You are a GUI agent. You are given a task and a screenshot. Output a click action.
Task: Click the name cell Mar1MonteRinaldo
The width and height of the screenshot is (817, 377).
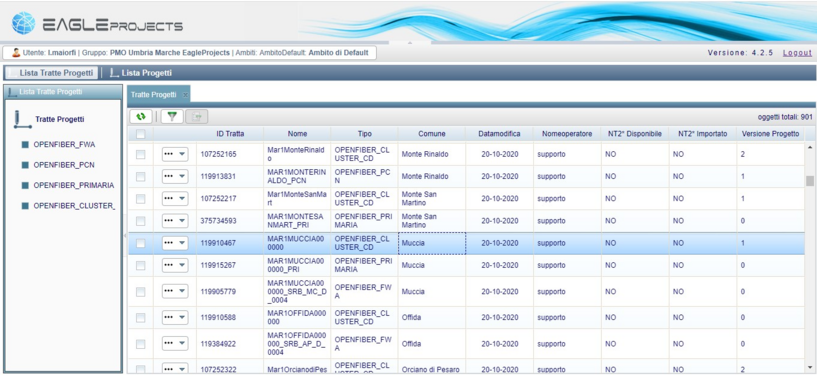pos(297,155)
